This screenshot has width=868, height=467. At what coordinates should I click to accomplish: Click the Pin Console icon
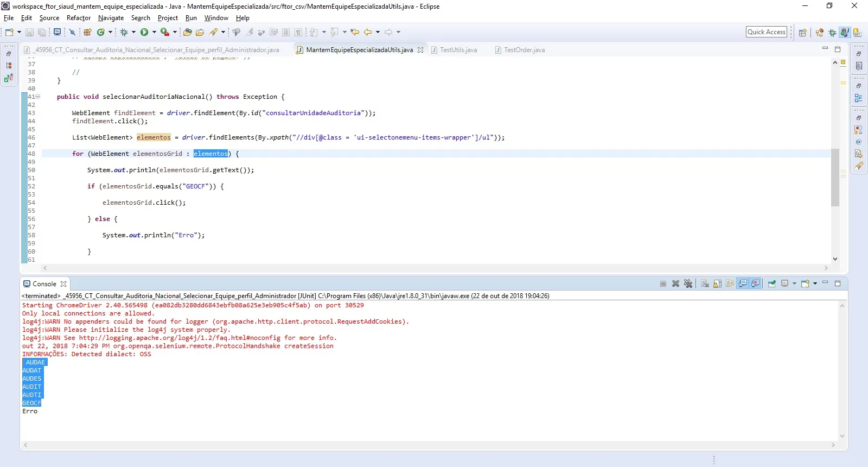[x=771, y=283]
